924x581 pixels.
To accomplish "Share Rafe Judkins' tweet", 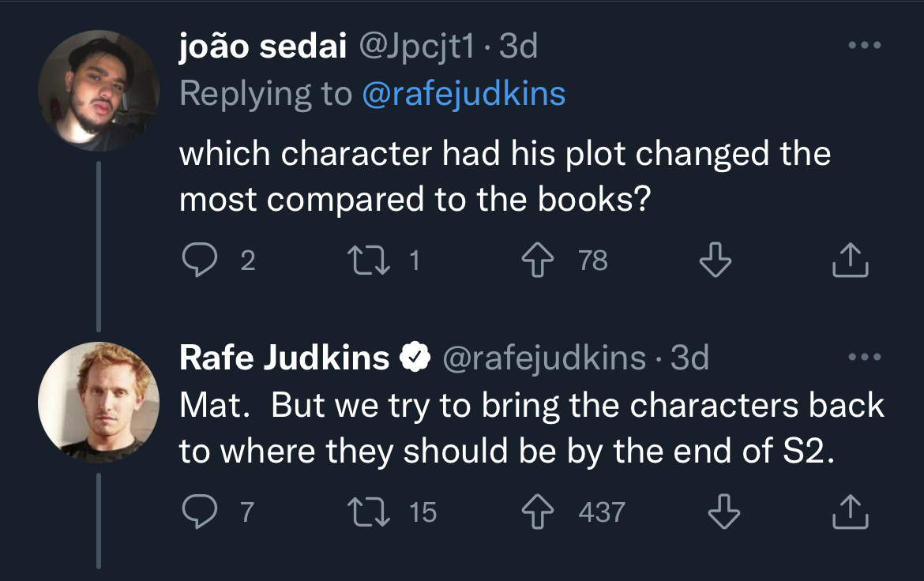I will [851, 512].
